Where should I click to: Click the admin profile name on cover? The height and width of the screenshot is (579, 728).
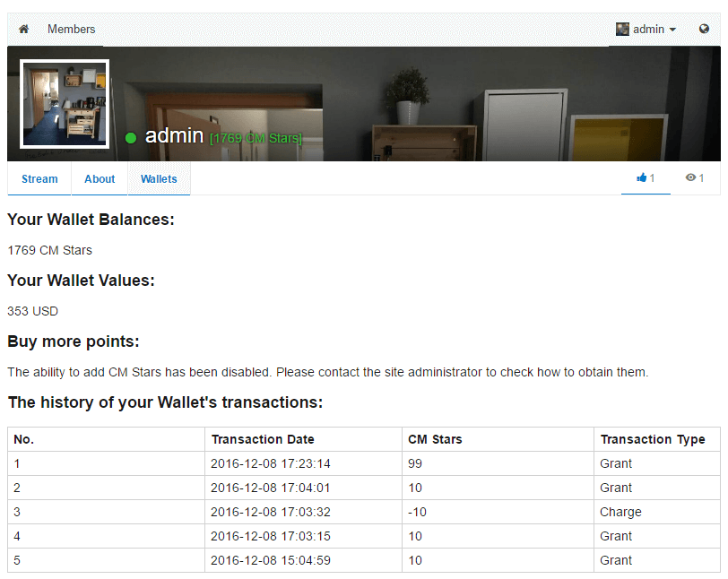coord(174,135)
